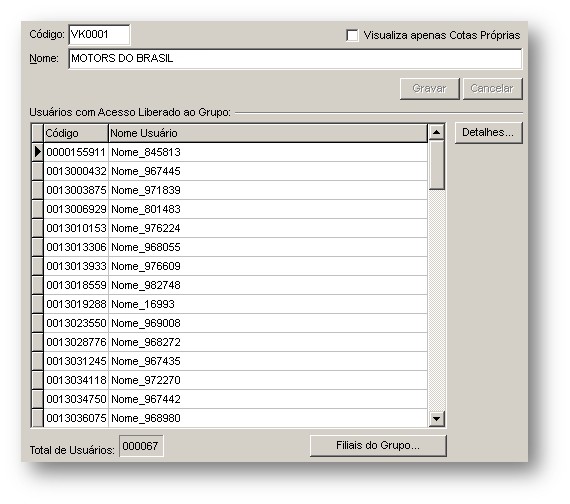570x504 pixels.
Task: Select row selector beside code 0013000432
Action: [x=37, y=171]
